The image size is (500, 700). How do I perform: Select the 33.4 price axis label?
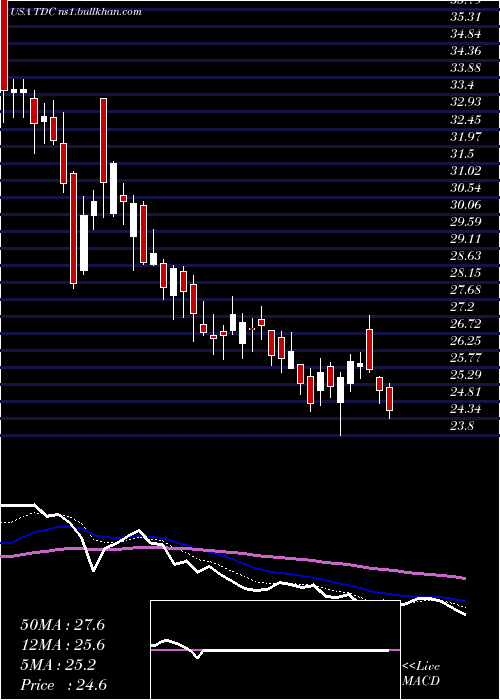(x=462, y=85)
